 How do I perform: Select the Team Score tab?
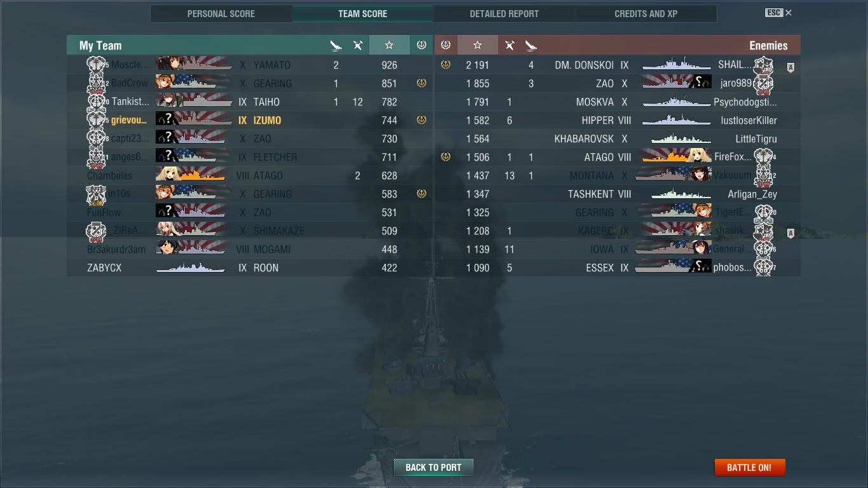362,13
